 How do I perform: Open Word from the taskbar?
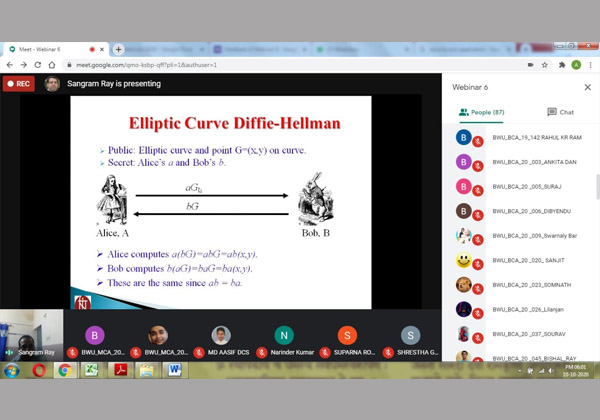click(175, 370)
